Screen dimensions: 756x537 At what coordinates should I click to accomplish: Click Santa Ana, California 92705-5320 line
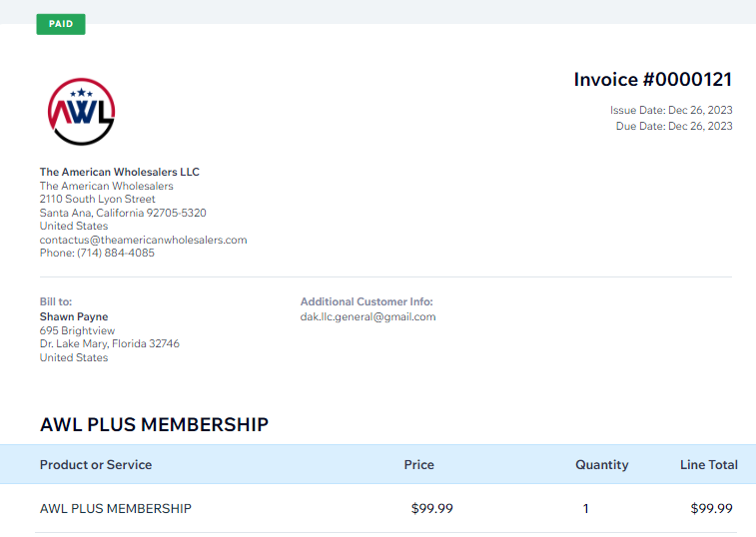click(x=123, y=213)
